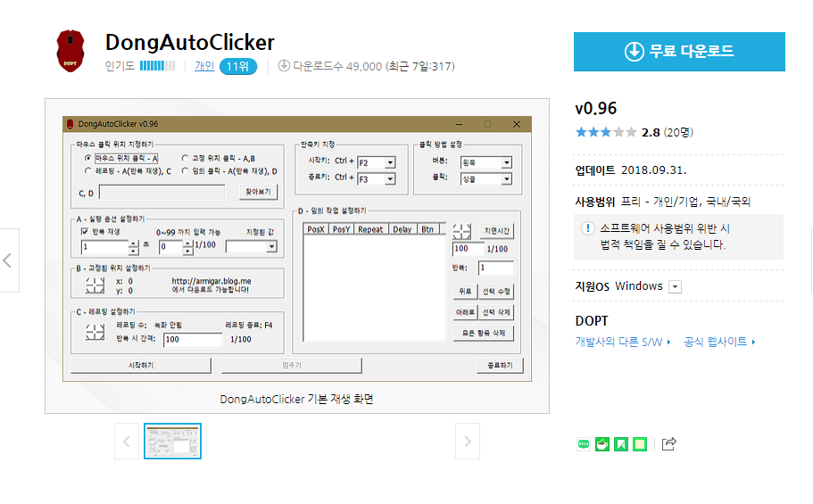The width and height of the screenshot is (813, 504).
Task: Toggle the 반복 재생 checkbox
Action: tap(85, 231)
